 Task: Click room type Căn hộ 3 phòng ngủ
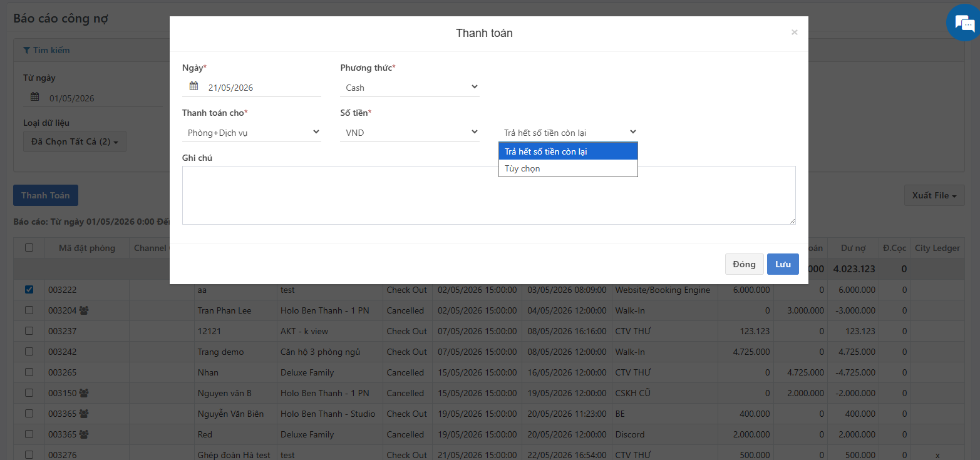click(x=320, y=352)
